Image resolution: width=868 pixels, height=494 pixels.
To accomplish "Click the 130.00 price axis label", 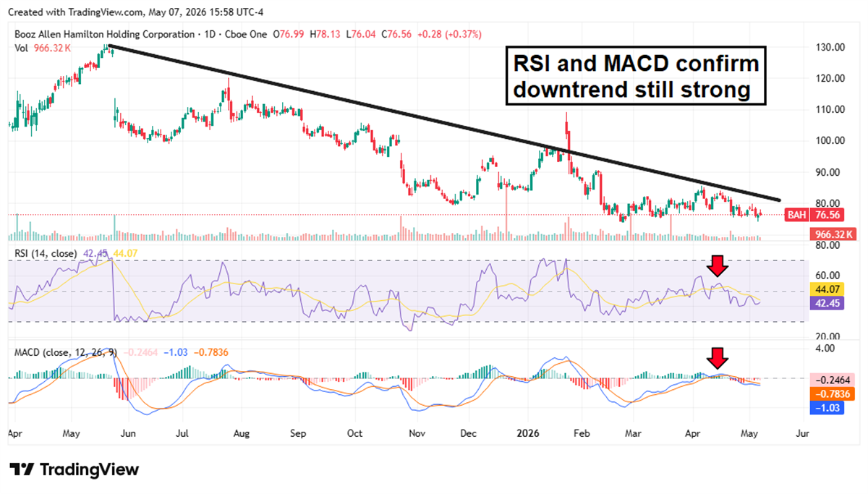I will click(830, 47).
